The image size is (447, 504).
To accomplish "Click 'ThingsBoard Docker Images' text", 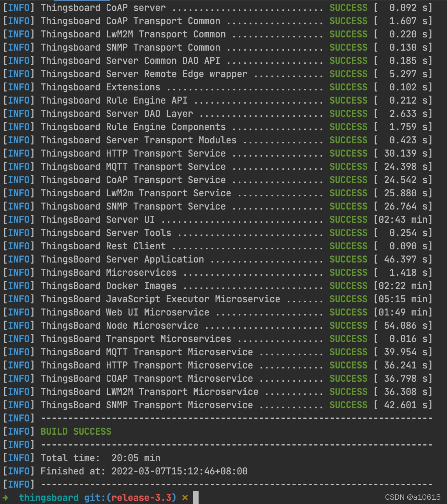I will (x=109, y=286).
